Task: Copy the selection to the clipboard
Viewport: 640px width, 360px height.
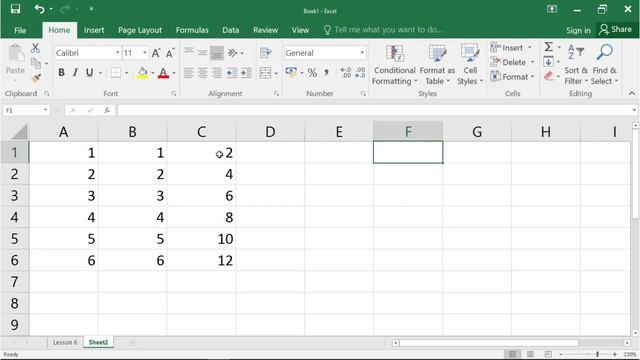Action: point(36,63)
